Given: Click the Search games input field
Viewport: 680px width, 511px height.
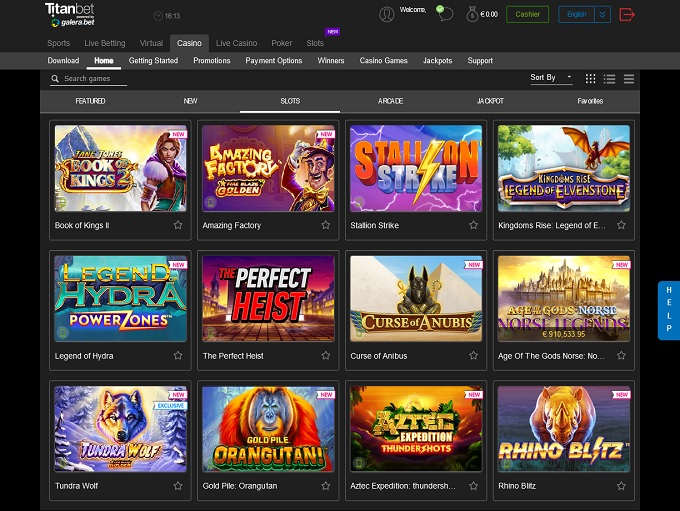Looking at the screenshot, I should coord(93,78).
